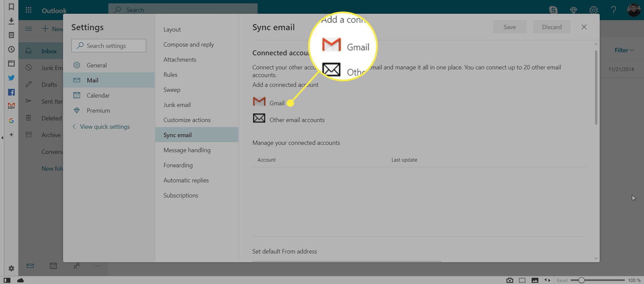644x284 pixels.
Task: Open the cloud sync icon in status bar
Action: tap(20, 280)
